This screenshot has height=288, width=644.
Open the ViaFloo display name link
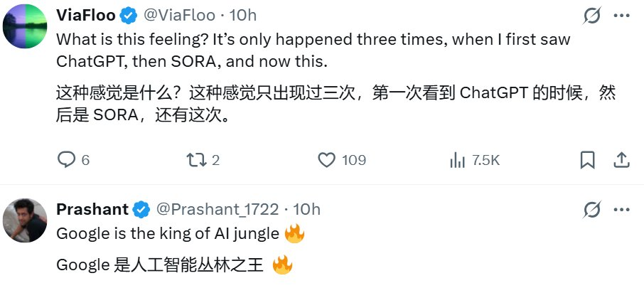(85, 14)
